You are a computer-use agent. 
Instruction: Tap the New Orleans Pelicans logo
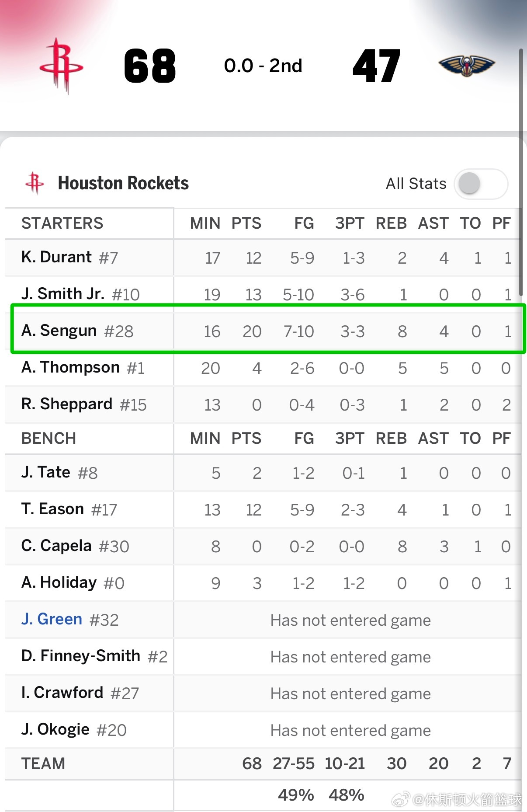[x=466, y=66]
